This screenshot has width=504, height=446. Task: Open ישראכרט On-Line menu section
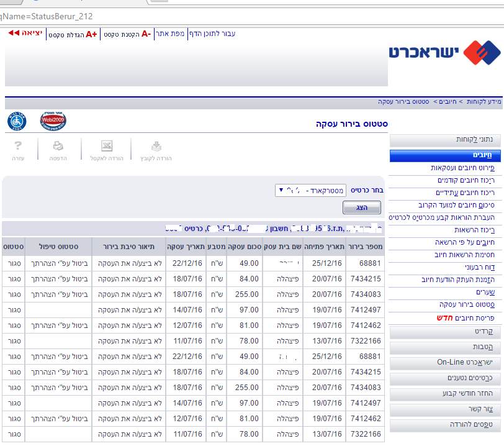click(445, 363)
